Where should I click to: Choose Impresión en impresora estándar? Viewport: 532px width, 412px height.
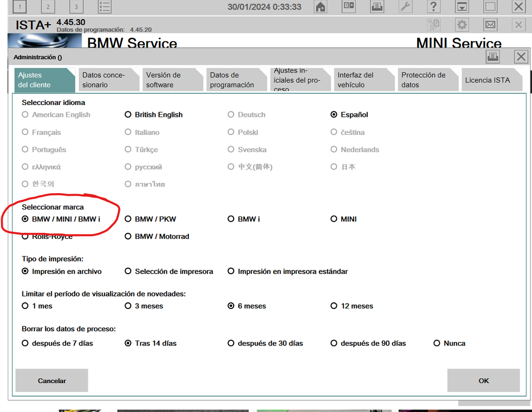click(x=288, y=271)
